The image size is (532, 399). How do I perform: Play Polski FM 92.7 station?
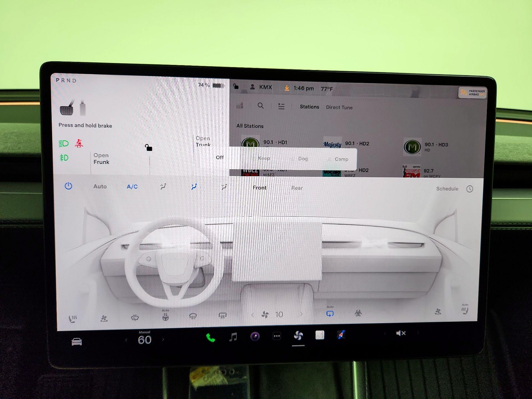pyautogui.click(x=421, y=172)
